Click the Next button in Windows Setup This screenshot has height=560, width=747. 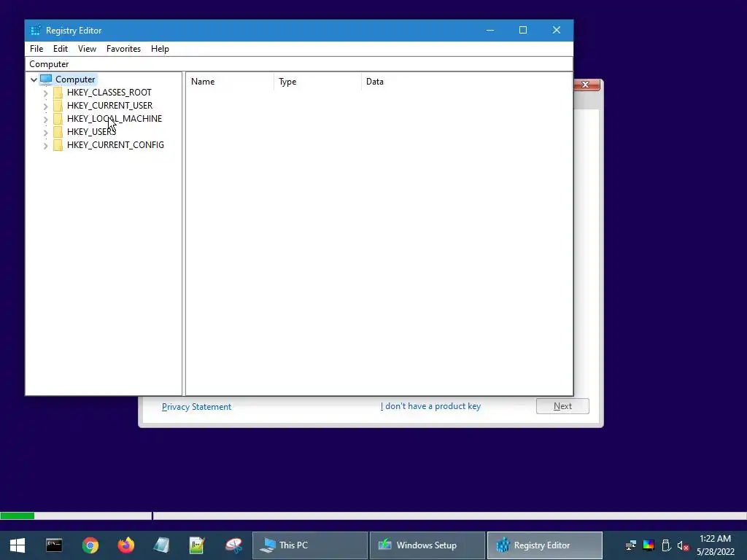click(562, 406)
